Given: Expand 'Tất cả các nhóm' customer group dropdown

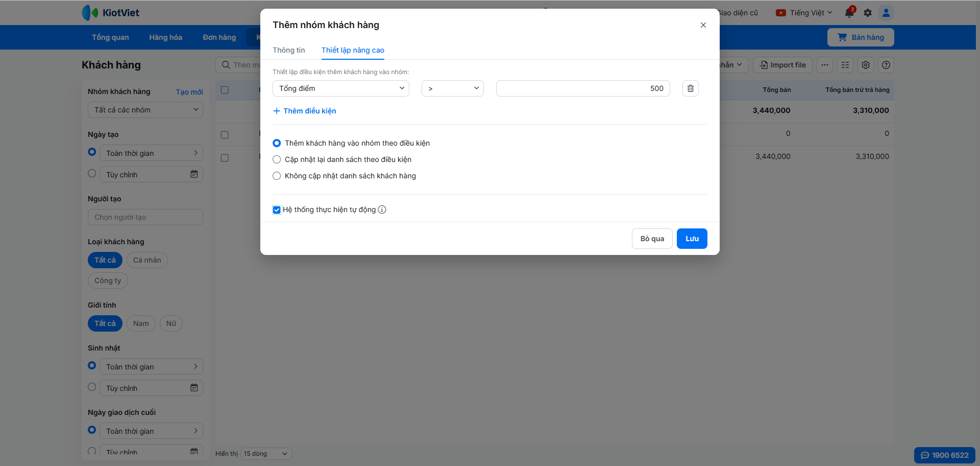Looking at the screenshot, I should coord(145,110).
